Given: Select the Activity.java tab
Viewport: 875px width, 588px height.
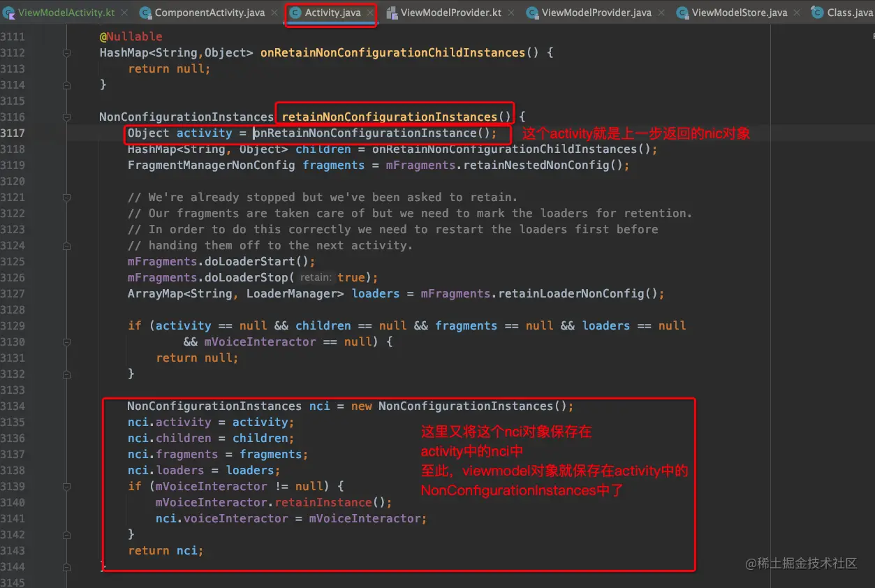Looking at the screenshot, I should point(332,13).
